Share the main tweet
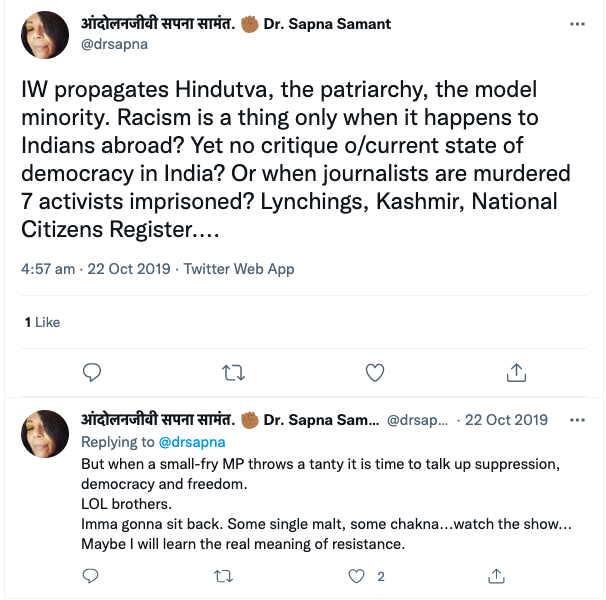Viewport: 606px width, 600px height. (516, 372)
